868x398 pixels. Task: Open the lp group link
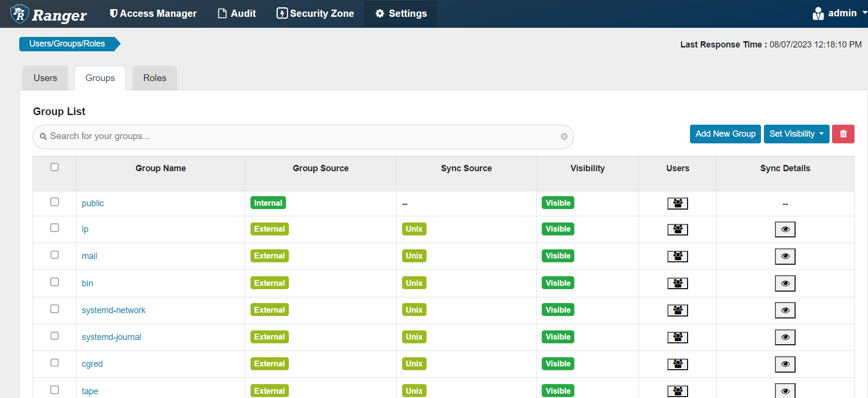click(85, 229)
